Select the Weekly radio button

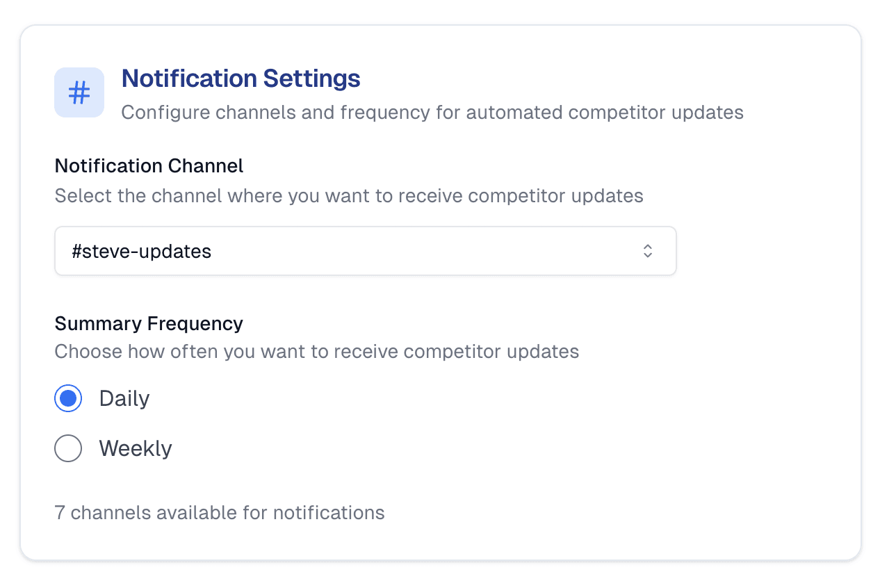click(x=68, y=448)
